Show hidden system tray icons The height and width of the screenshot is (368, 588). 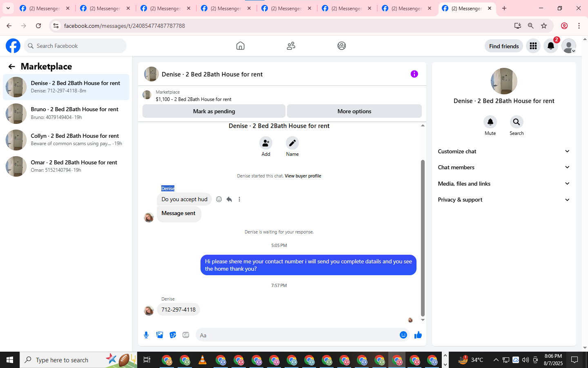496,360
